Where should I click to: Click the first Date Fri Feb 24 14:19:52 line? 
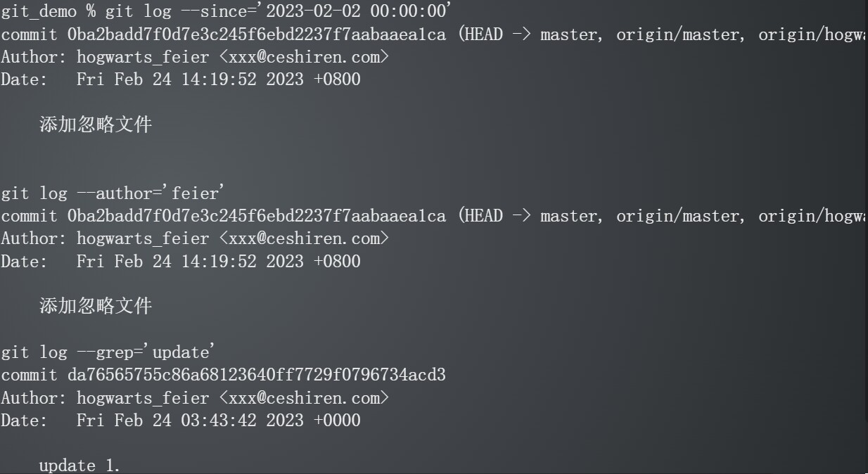(x=180, y=79)
